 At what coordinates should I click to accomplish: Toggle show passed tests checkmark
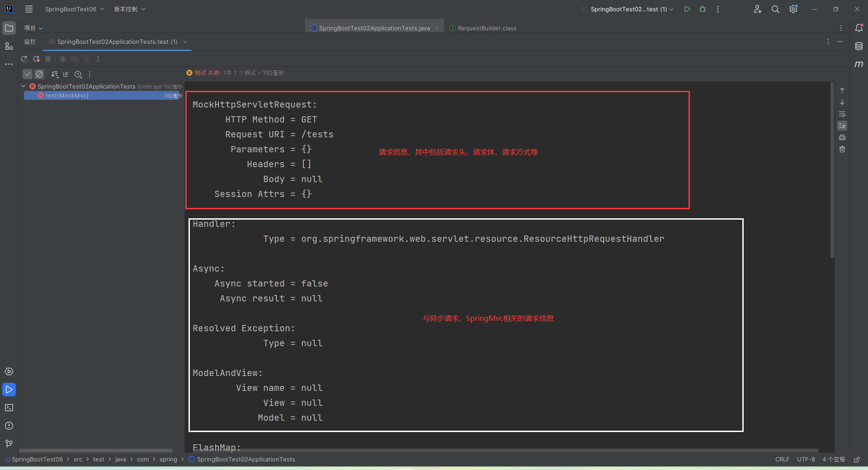click(28, 74)
